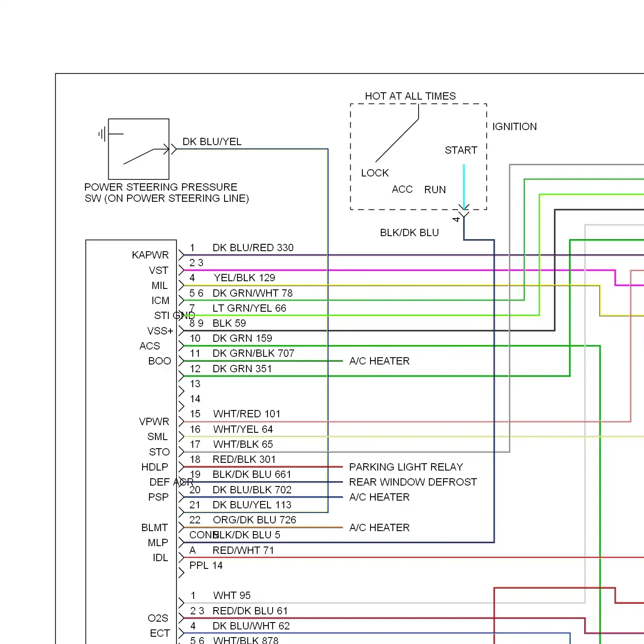
Task: Click wire label 'RED/DK BLU 61'
Action: pos(250,611)
